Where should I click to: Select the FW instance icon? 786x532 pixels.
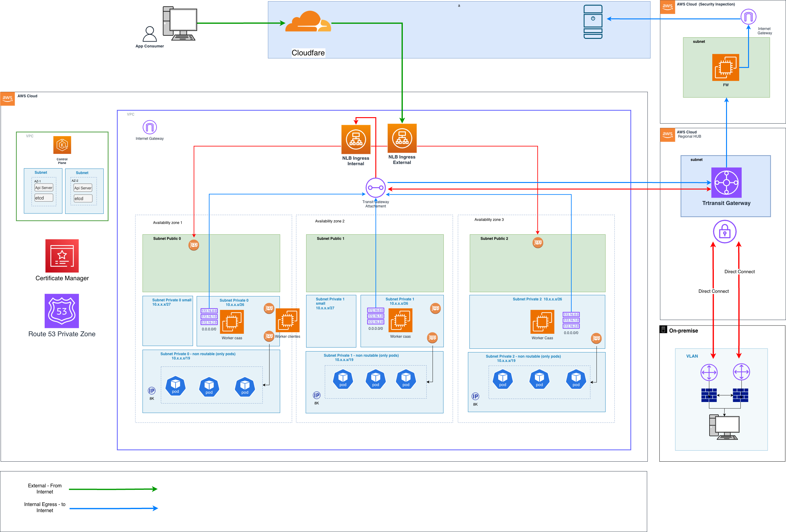(x=725, y=67)
